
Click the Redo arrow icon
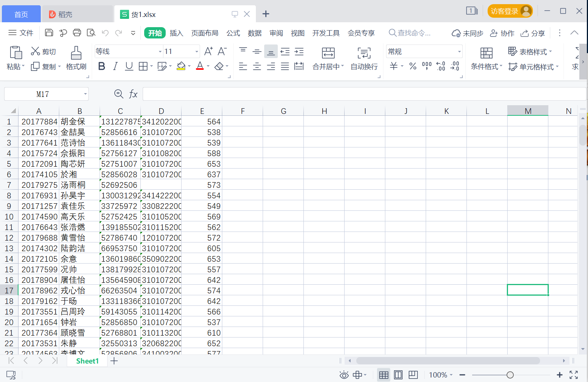pos(119,33)
